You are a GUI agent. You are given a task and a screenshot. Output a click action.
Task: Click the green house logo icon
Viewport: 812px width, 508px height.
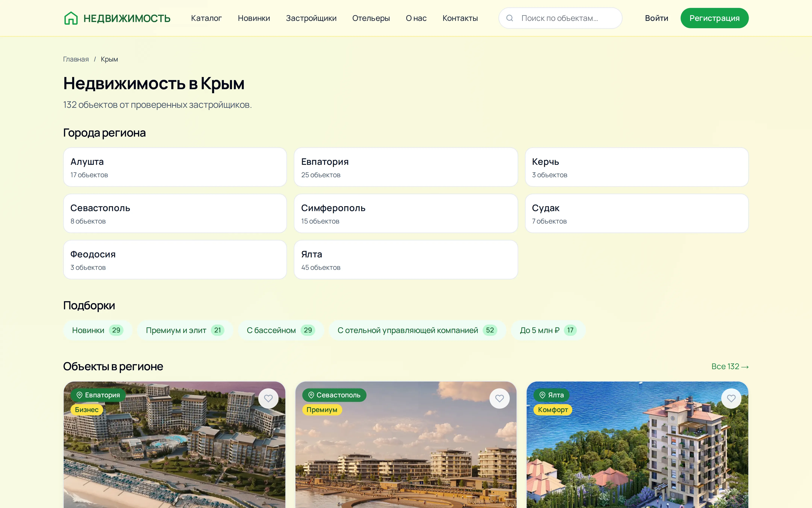71,18
